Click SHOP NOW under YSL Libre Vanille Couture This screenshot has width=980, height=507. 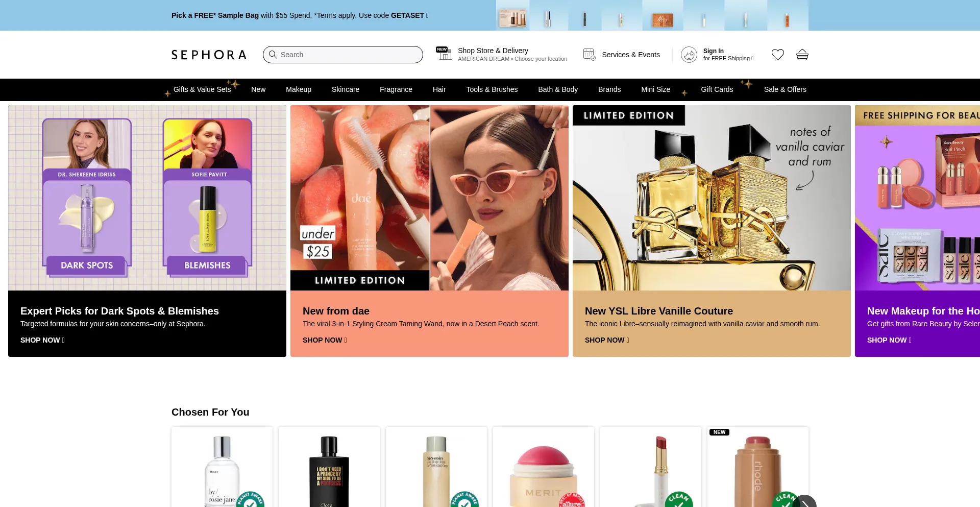tap(606, 340)
